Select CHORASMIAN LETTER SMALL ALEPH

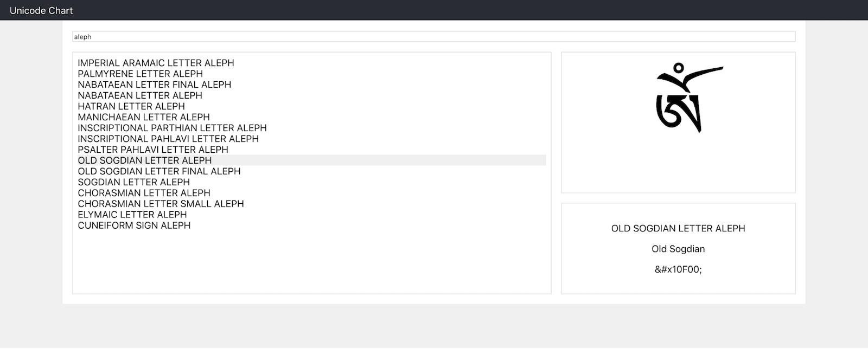pos(161,204)
